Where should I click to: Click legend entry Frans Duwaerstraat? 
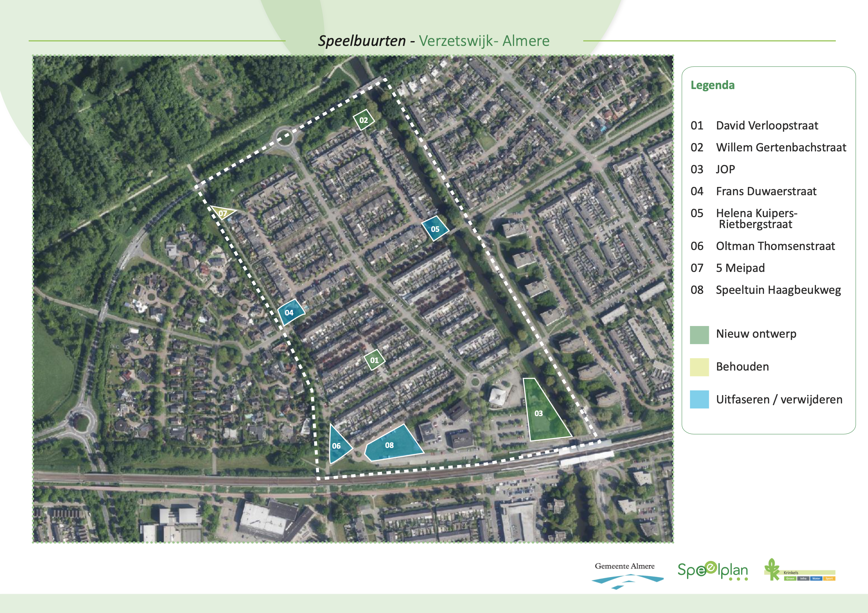tap(766, 191)
